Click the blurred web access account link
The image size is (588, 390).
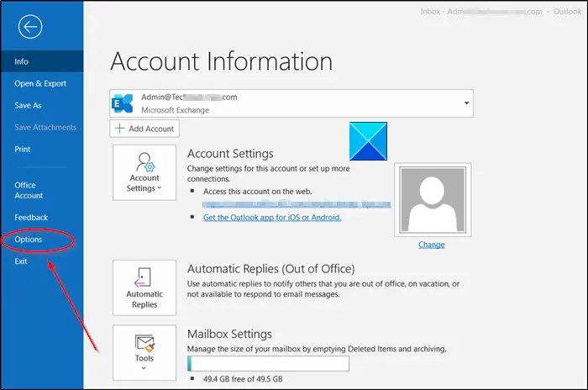pyautogui.click(x=297, y=204)
